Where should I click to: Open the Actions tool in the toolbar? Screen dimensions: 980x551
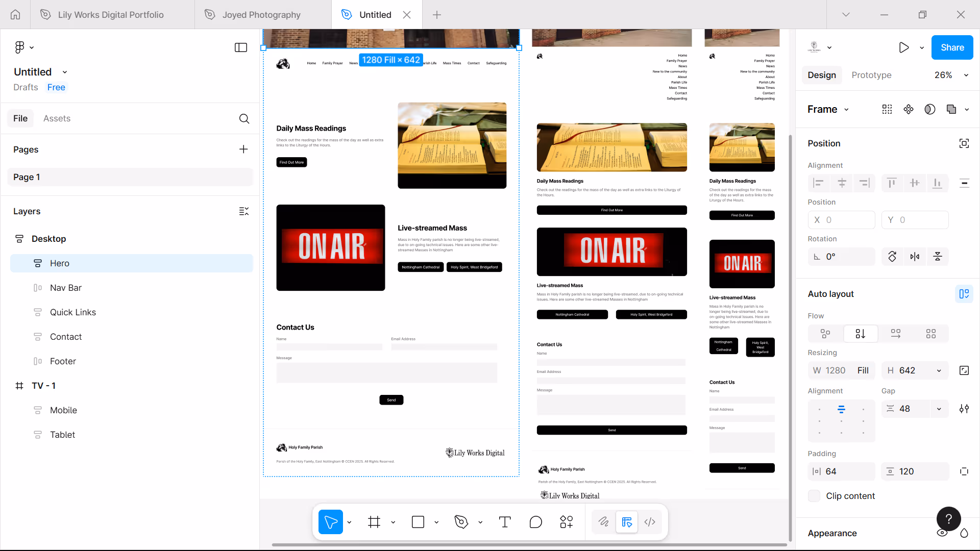click(567, 522)
